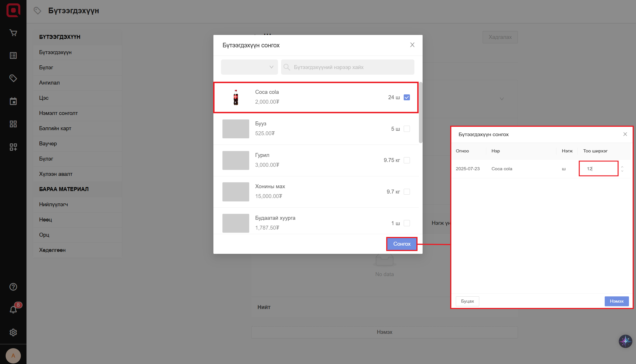Click the product name search field

click(x=347, y=67)
